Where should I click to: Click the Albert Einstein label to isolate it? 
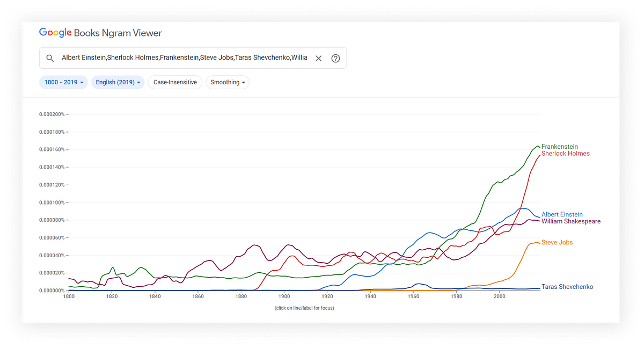point(562,214)
